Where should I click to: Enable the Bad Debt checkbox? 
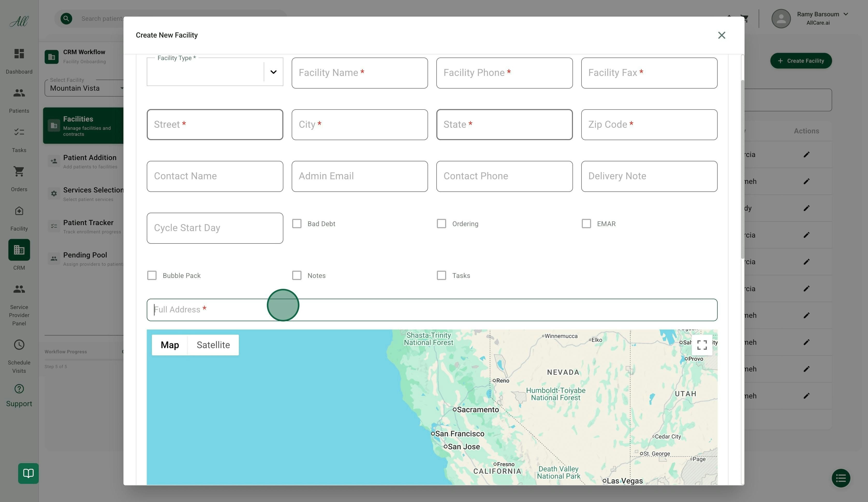[297, 224]
